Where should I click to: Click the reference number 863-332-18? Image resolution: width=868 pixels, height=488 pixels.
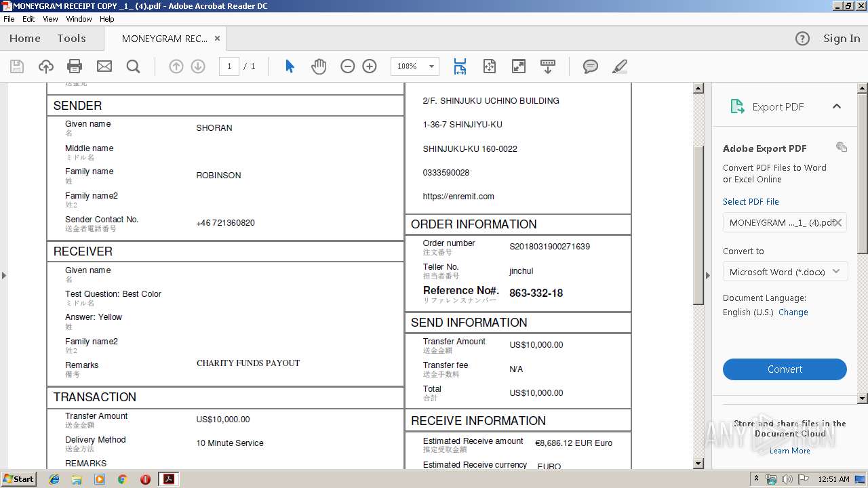coord(536,293)
